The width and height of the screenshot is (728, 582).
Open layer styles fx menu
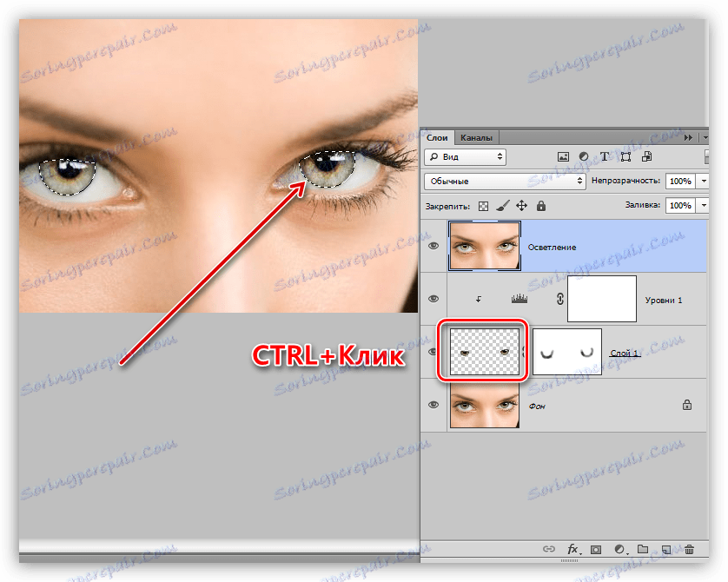(572, 549)
